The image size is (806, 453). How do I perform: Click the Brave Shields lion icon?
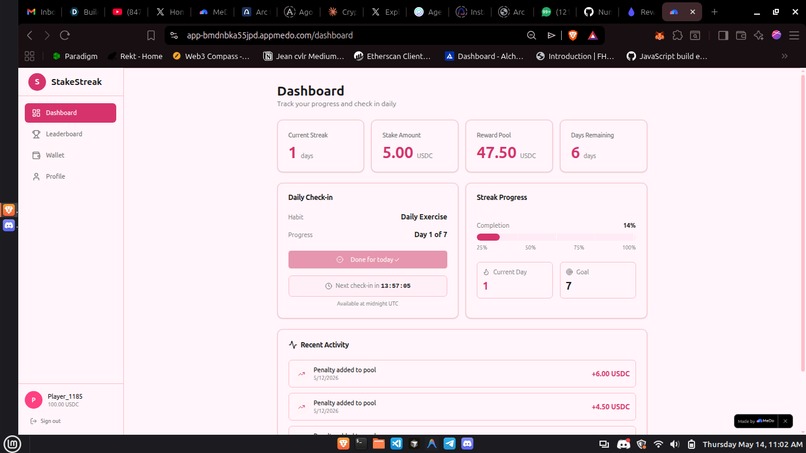point(573,35)
